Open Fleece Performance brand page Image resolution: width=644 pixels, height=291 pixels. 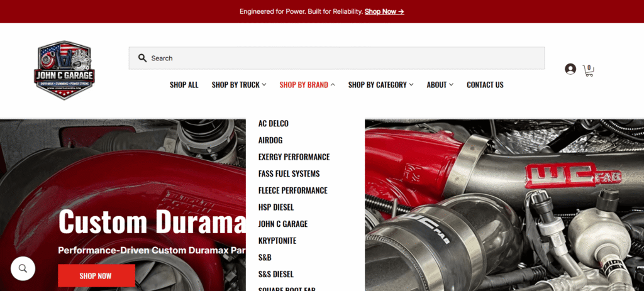(292, 190)
